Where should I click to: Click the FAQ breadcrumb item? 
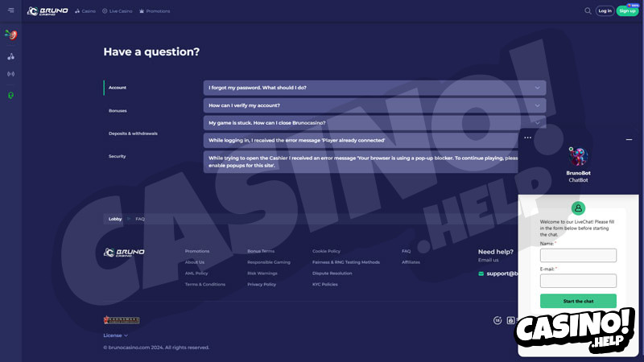click(x=140, y=219)
